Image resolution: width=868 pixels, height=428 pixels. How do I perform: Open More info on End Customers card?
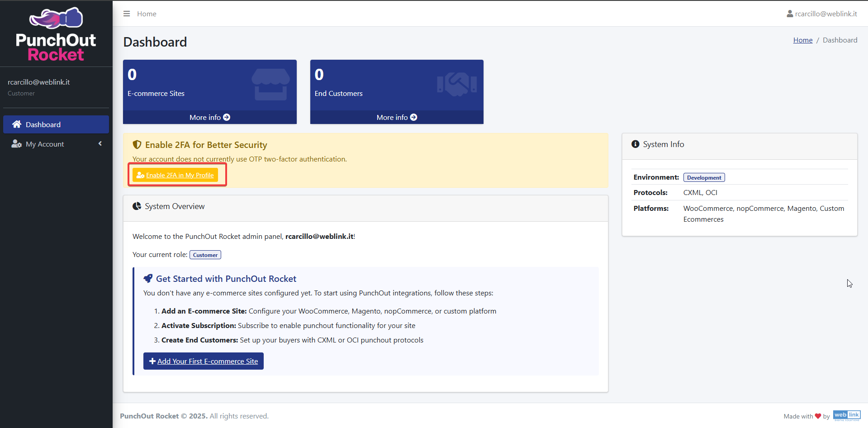397,117
